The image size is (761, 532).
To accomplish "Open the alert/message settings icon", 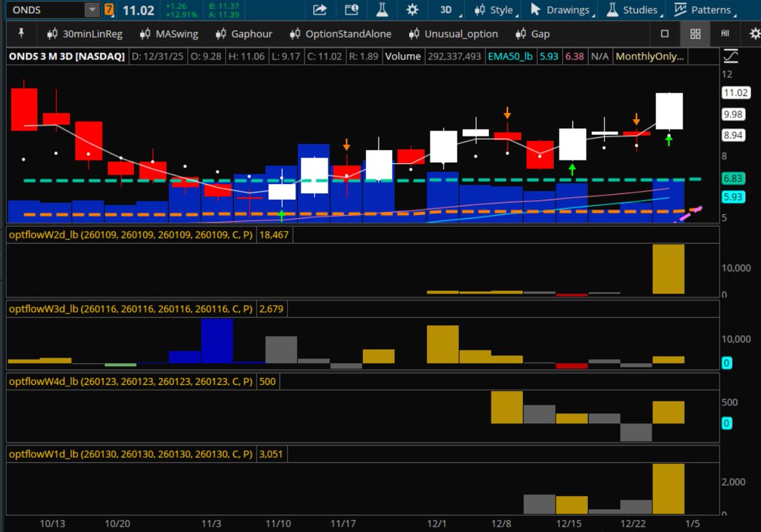I will [x=351, y=10].
